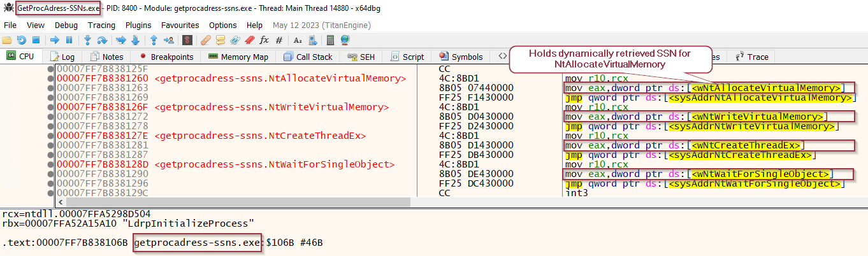Switch to the CPU tab
This screenshot has width=868, height=256.
coord(21,56)
